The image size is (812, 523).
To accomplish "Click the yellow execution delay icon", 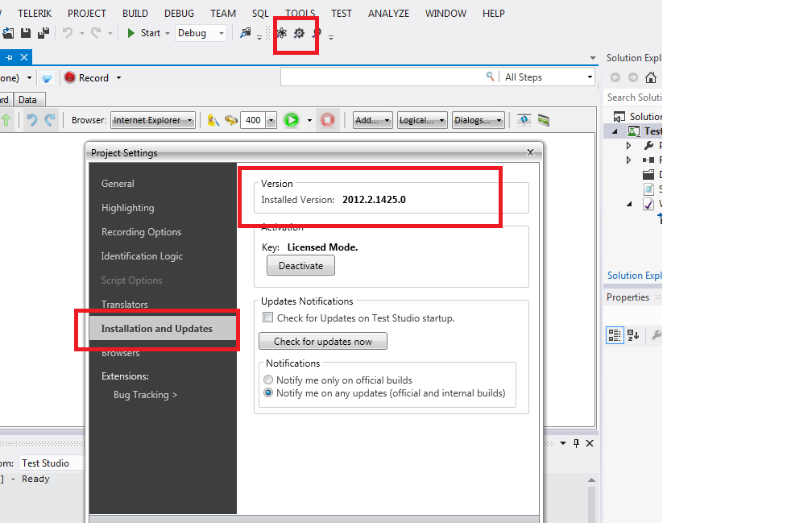I will pos(231,120).
